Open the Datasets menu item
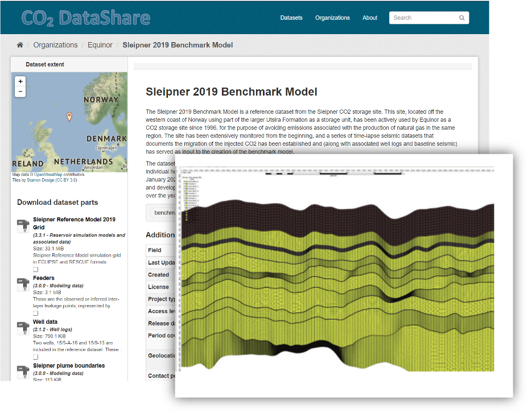This screenshot has width=532, height=416. [x=291, y=18]
